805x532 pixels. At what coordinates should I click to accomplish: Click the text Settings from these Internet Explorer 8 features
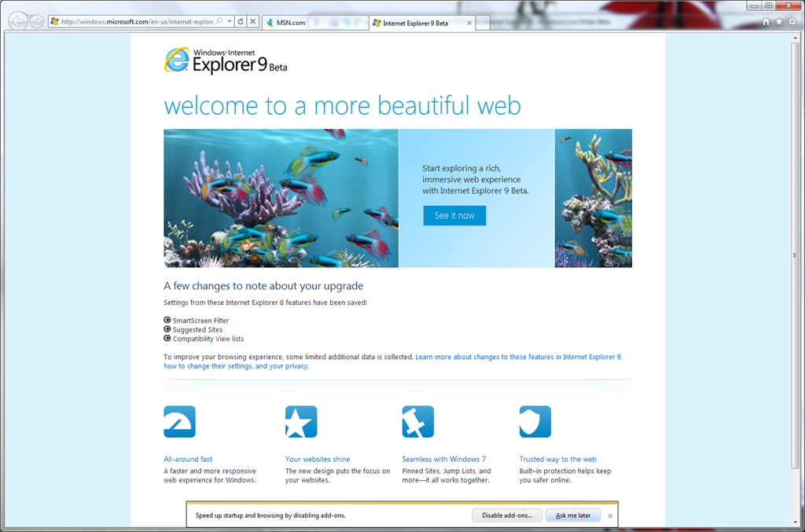coord(266,303)
